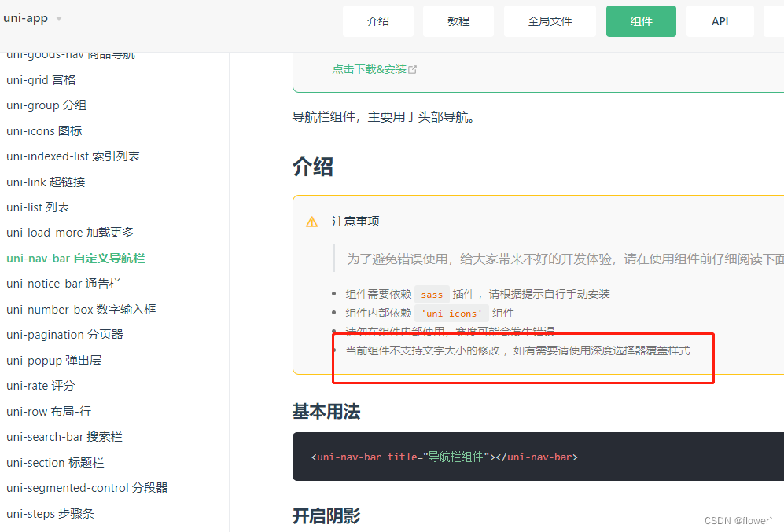Viewport: 784px width, 532px height.
Task: Click the external-link icon beside 点击下载&安装
Action: click(x=414, y=69)
